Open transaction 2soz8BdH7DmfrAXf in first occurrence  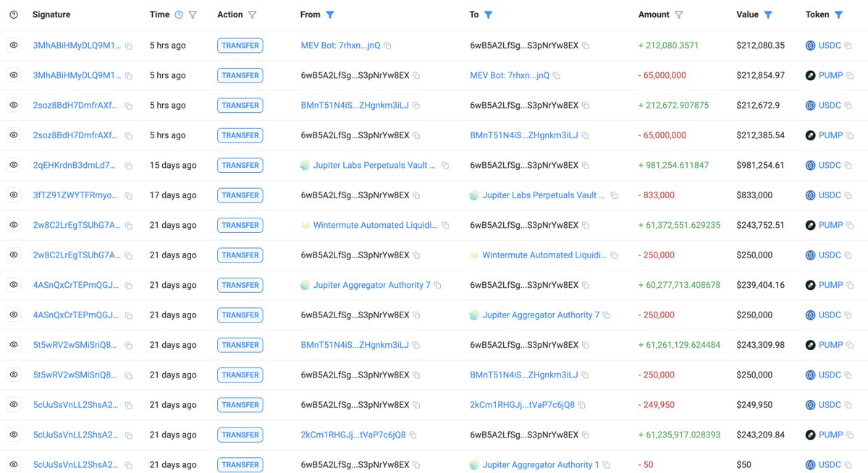(x=75, y=105)
